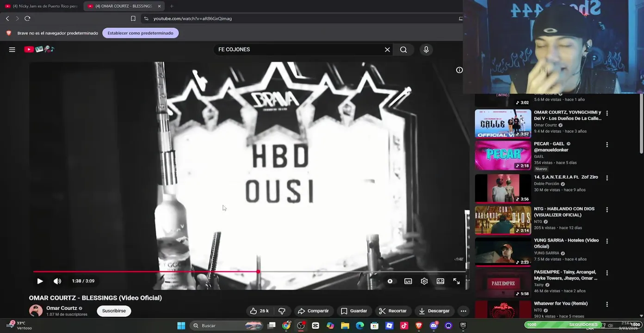644x333 pixels.
Task: Open Task View in taskbar
Action: point(272,326)
